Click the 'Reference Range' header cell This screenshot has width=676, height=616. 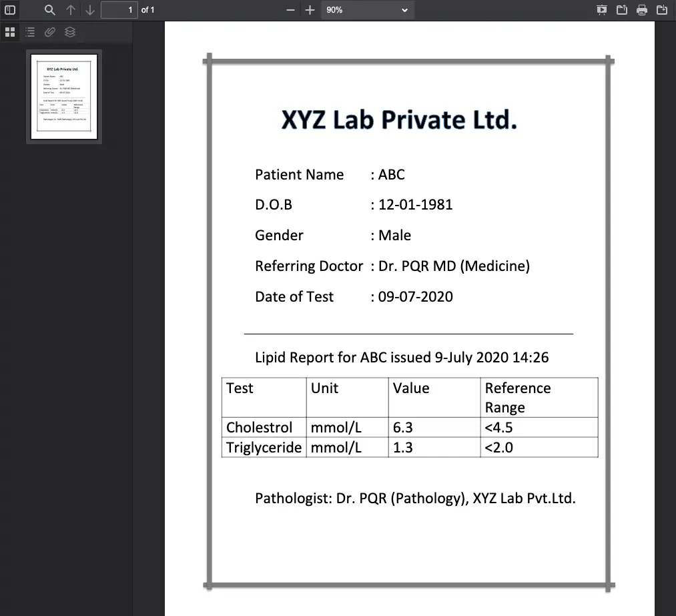click(x=539, y=398)
